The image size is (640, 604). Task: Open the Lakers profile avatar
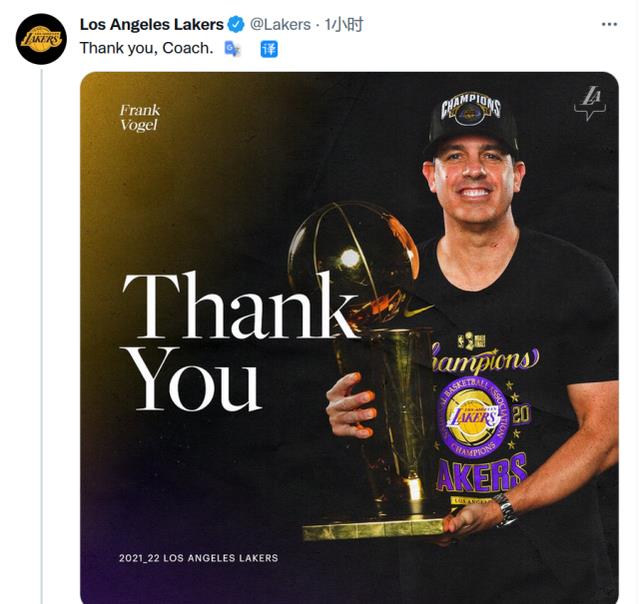click(x=41, y=39)
